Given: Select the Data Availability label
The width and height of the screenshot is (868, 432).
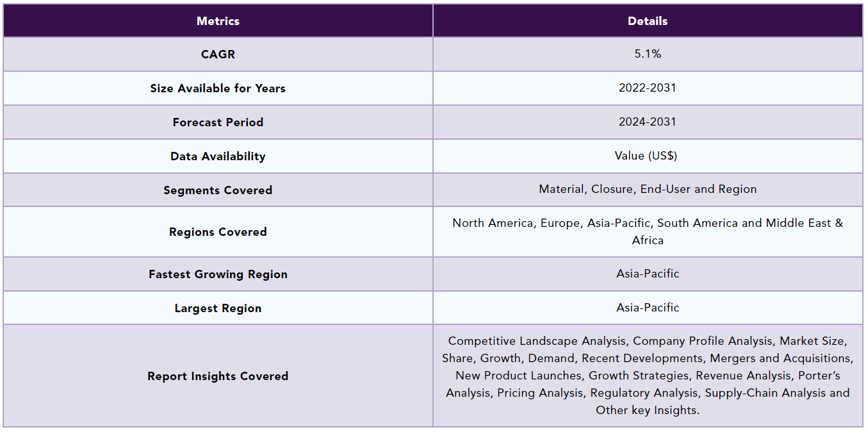Looking at the screenshot, I should coord(218,156).
